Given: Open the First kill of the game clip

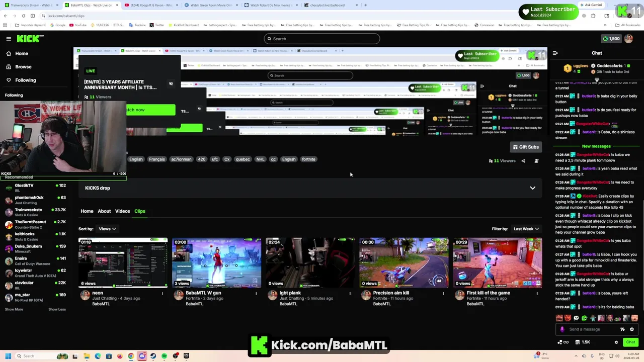Looking at the screenshot, I should pos(497,263).
